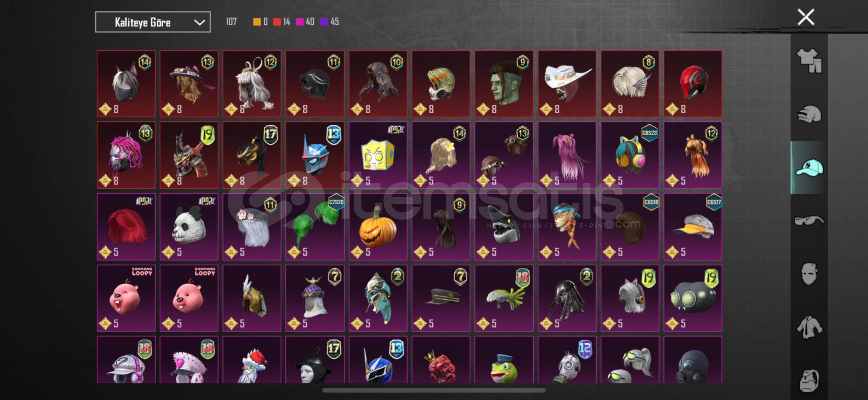The image size is (868, 400).
Task: Click the horizontal scrollbar at the bottom
Action: (434, 390)
